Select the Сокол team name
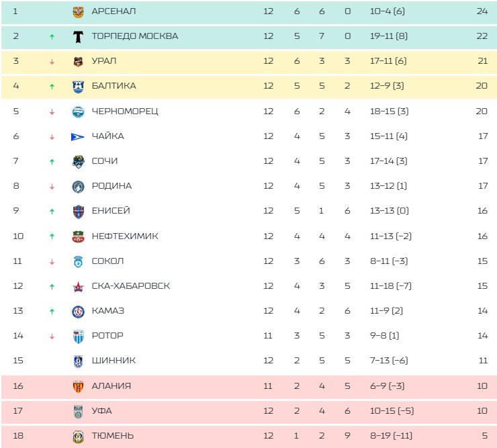Viewport: 497px width, 448px height. (x=107, y=261)
